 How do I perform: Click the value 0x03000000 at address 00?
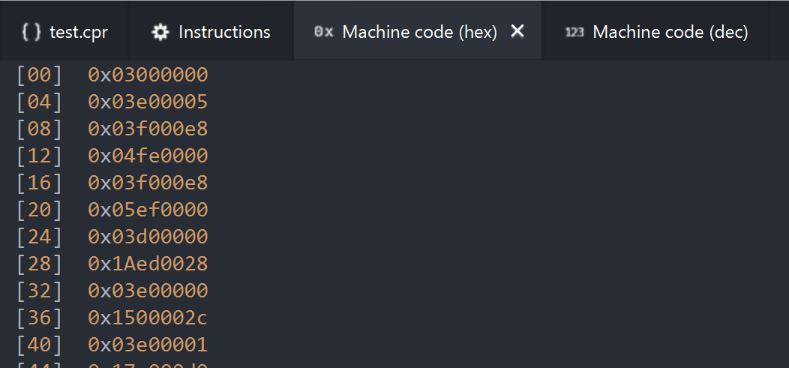(x=148, y=75)
